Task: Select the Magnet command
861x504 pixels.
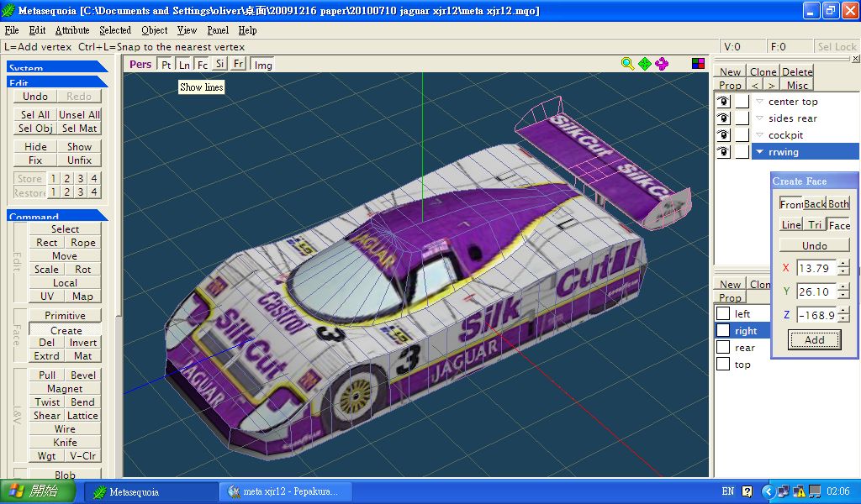Action: pyautogui.click(x=65, y=388)
